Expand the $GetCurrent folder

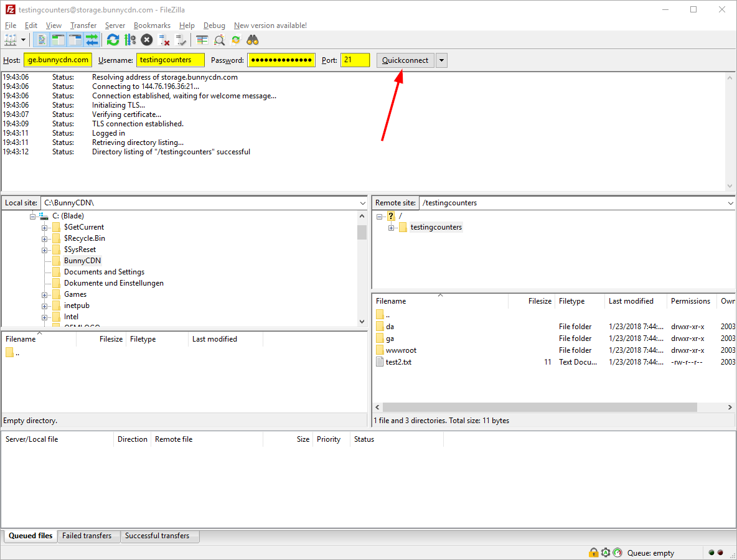[x=44, y=227]
